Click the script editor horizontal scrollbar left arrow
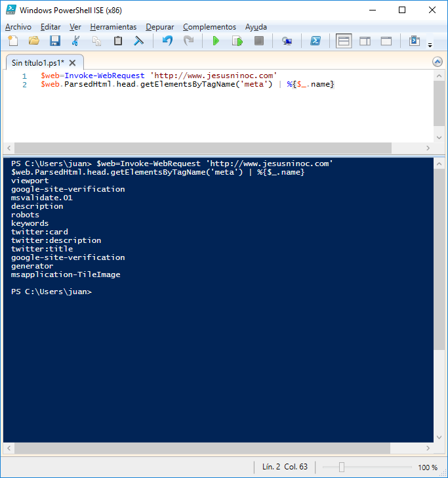 (9, 148)
